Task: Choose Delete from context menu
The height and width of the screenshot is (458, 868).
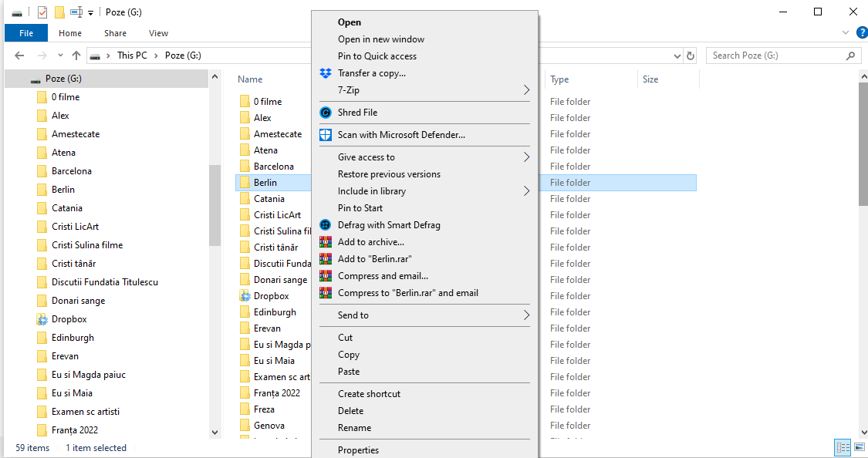Action: click(x=350, y=411)
